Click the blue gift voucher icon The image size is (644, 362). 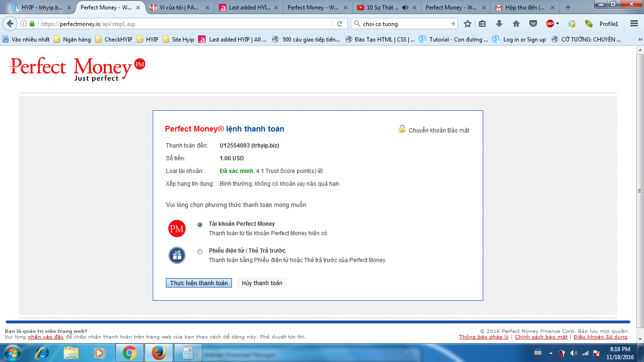tap(177, 255)
